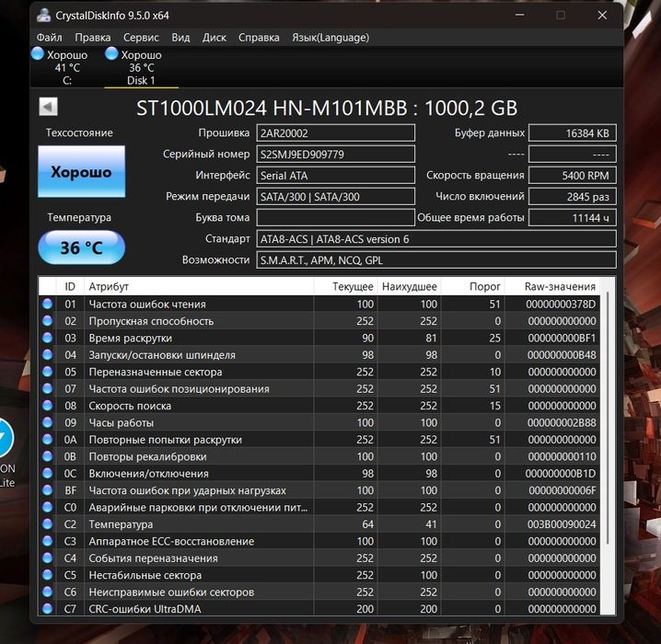Click the empty Буква тома field
The width and height of the screenshot is (661, 644).
click(x=335, y=217)
